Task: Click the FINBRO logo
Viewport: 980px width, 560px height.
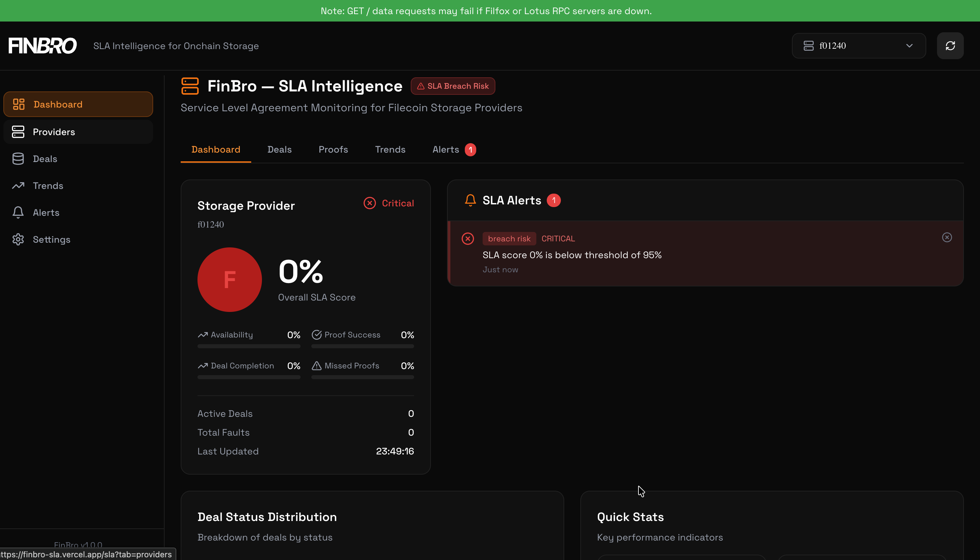Action: pos(43,46)
